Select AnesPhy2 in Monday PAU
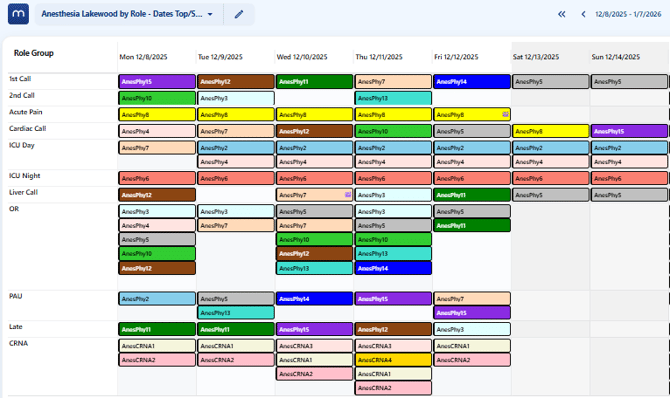This screenshot has width=670, height=398. 157,299
